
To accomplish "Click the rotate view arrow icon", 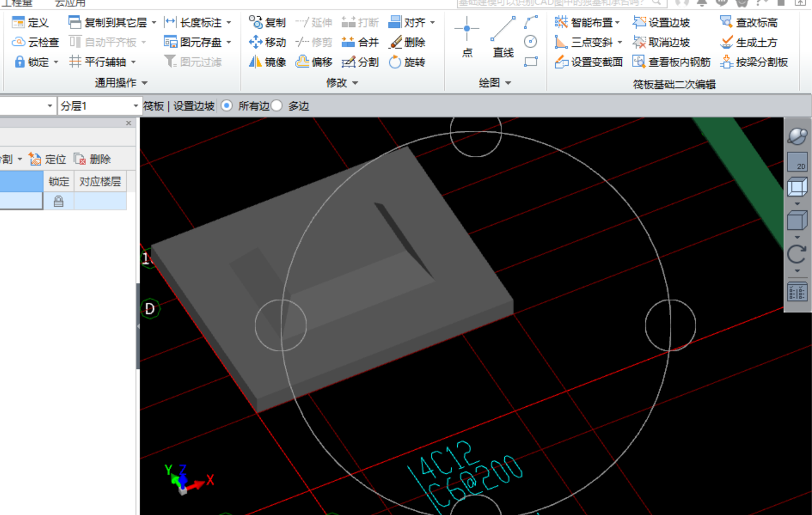I will coord(797,254).
